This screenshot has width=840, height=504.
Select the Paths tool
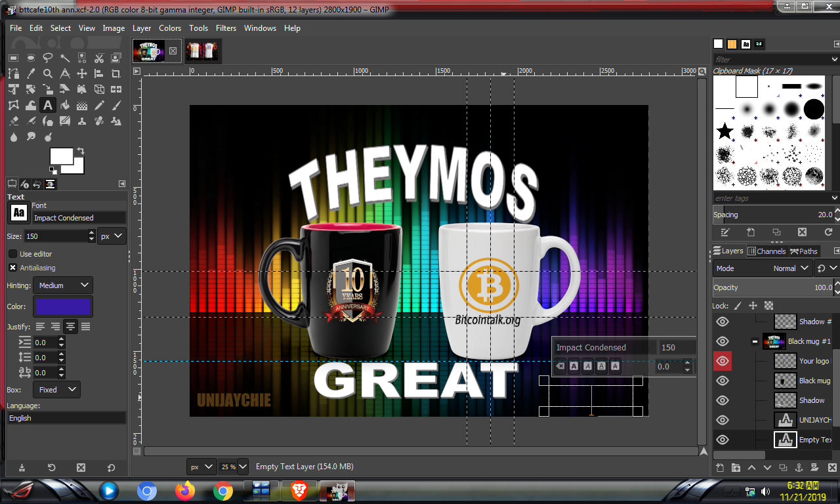(x=13, y=73)
